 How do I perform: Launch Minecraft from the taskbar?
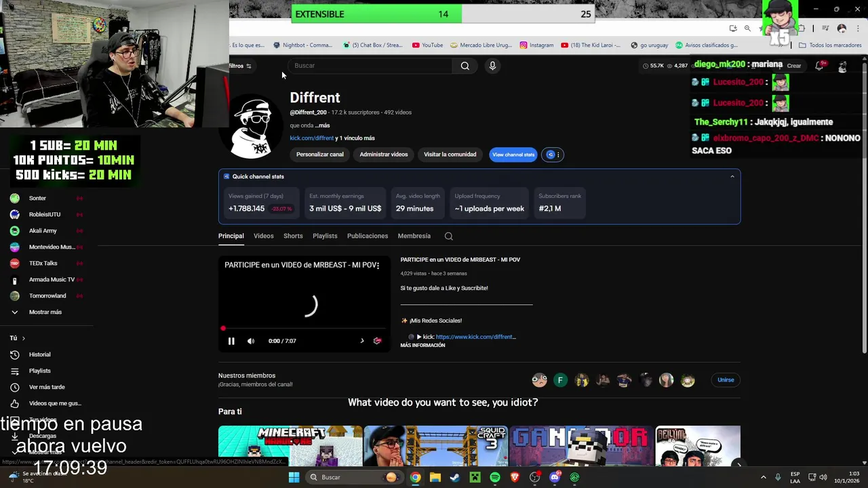point(475,477)
